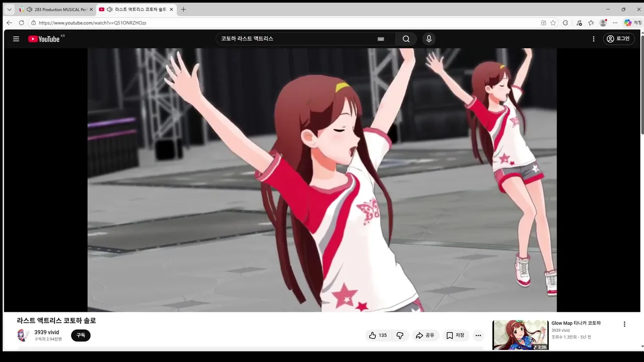Save the video using 저장 button
The image size is (644, 362).
455,335
